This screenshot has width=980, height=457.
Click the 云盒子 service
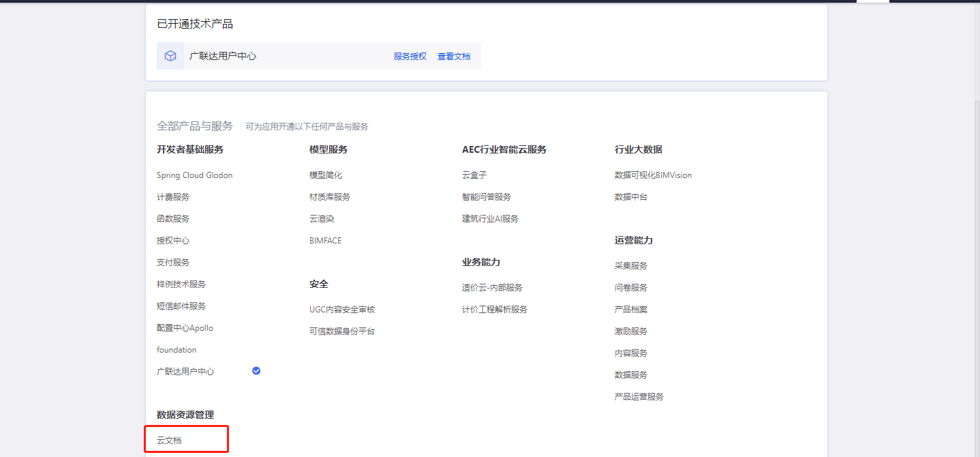click(474, 175)
